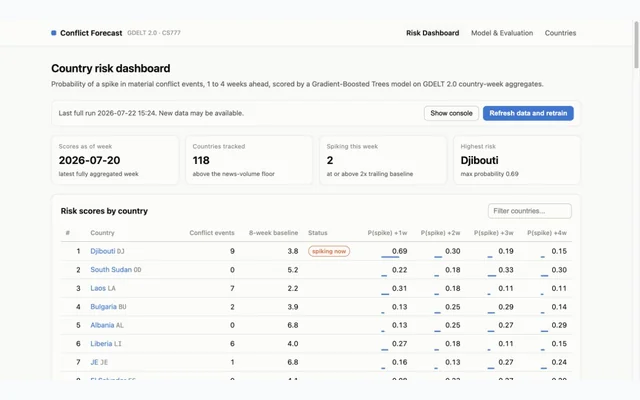Open the Bulgaria country link
This screenshot has height=400, width=640.
coord(103,307)
